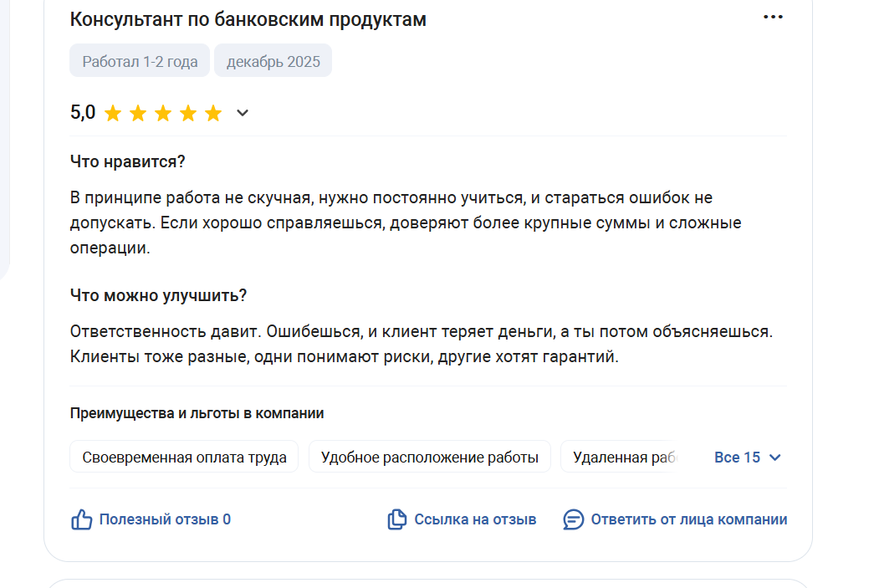The image size is (874, 588).
Task: Click "Ответить от лица компании"
Action: coord(689,519)
